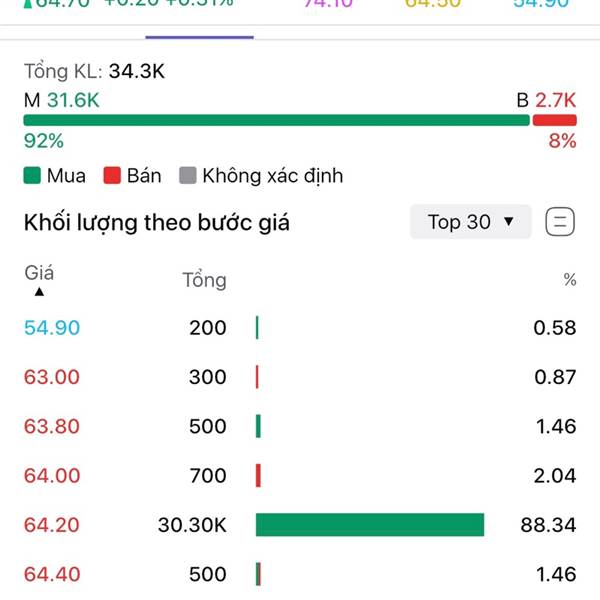The height and width of the screenshot is (600, 600).
Task: Sort by the % column header
Action: point(570,280)
